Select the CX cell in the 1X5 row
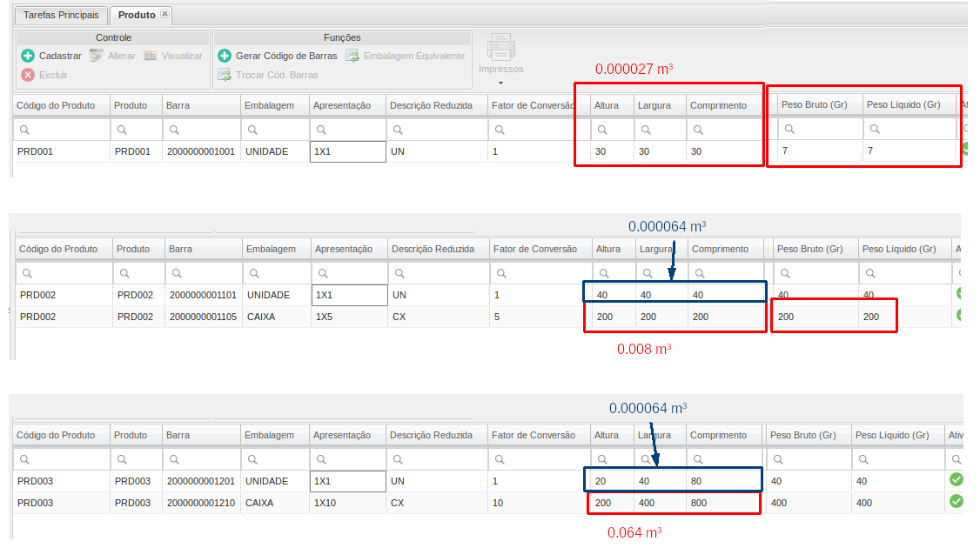Image resolution: width=980 pixels, height=548 pixels. pyautogui.click(x=438, y=317)
